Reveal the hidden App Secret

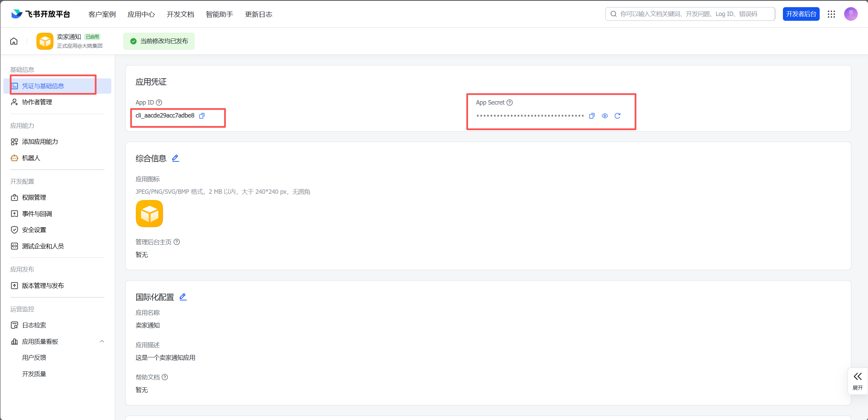pyautogui.click(x=605, y=116)
